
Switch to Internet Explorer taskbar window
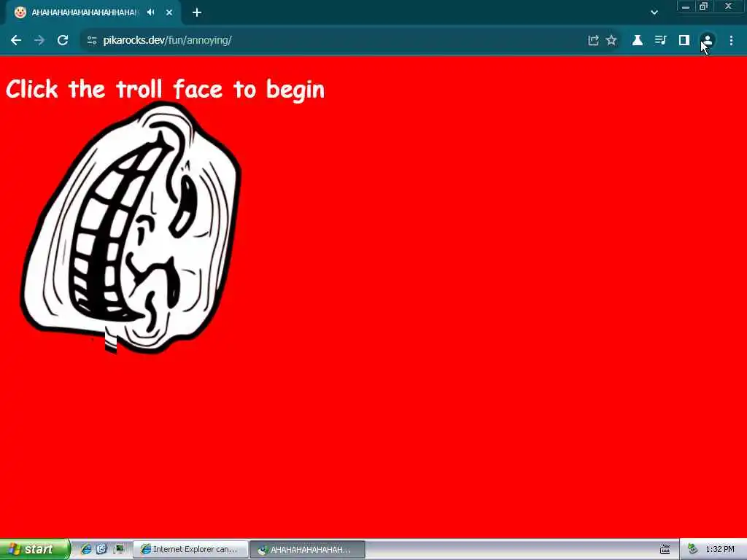(x=190, y=550)
